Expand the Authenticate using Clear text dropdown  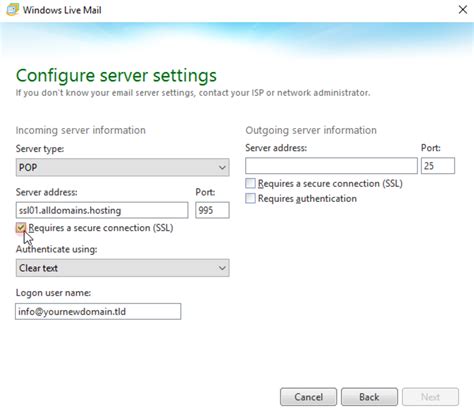(122, 268)
